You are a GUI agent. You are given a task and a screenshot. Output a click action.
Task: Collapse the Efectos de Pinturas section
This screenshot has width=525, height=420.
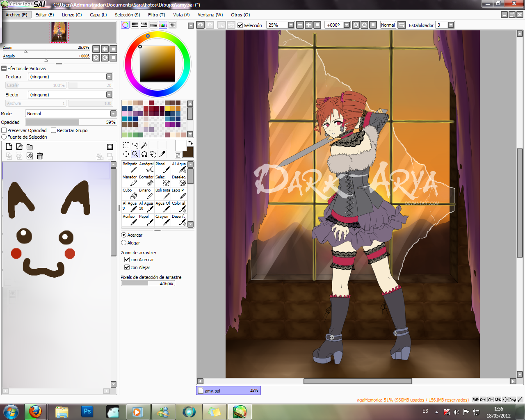(x=4, y=68)
